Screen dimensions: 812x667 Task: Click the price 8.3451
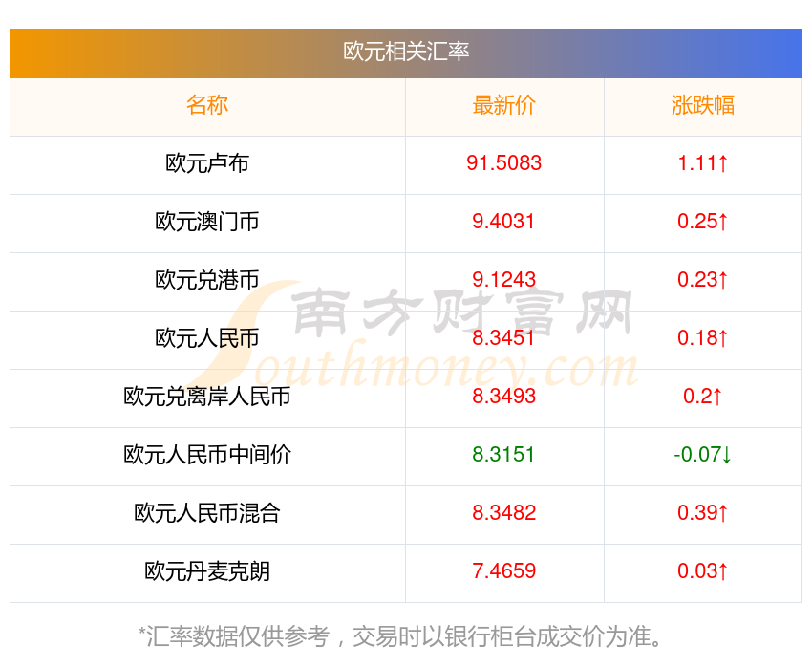tap(503, 338)
